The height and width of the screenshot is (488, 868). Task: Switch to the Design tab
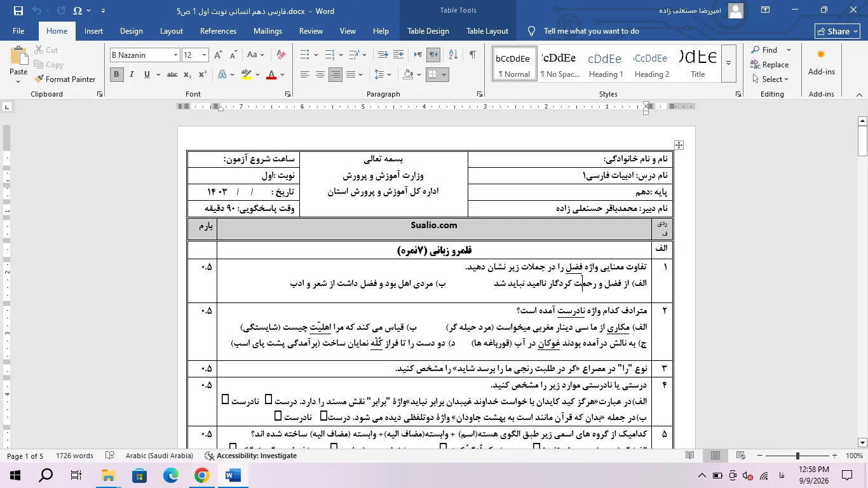(x=131, y=31)
